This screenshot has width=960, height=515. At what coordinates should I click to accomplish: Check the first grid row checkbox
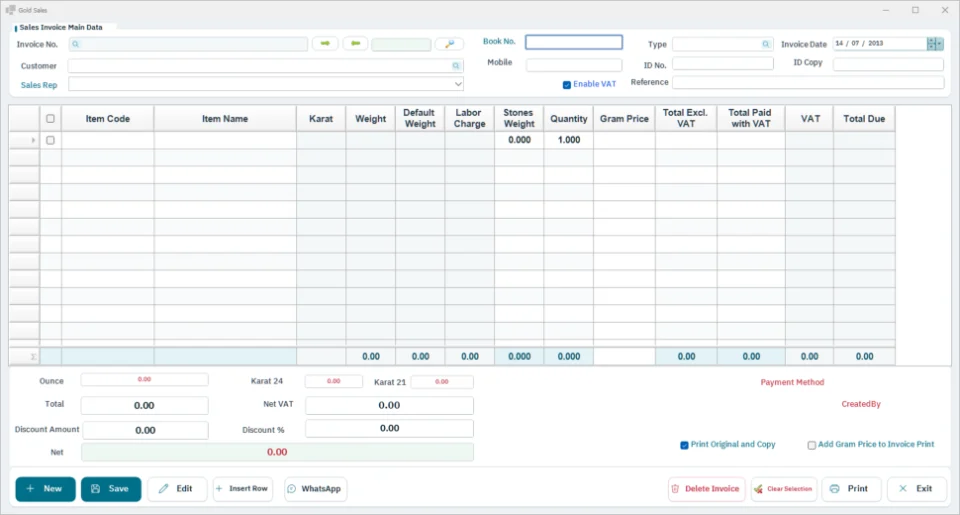point(50,140)
